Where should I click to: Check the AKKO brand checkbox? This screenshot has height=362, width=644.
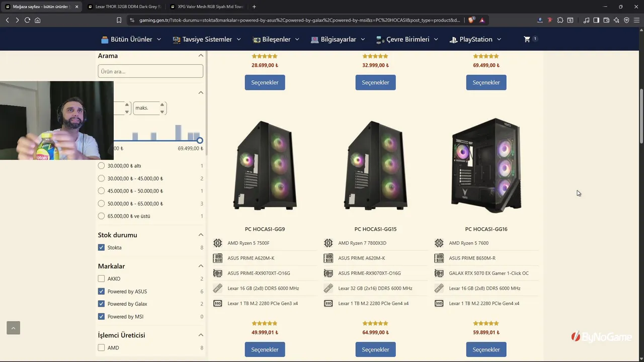[101, 279]
